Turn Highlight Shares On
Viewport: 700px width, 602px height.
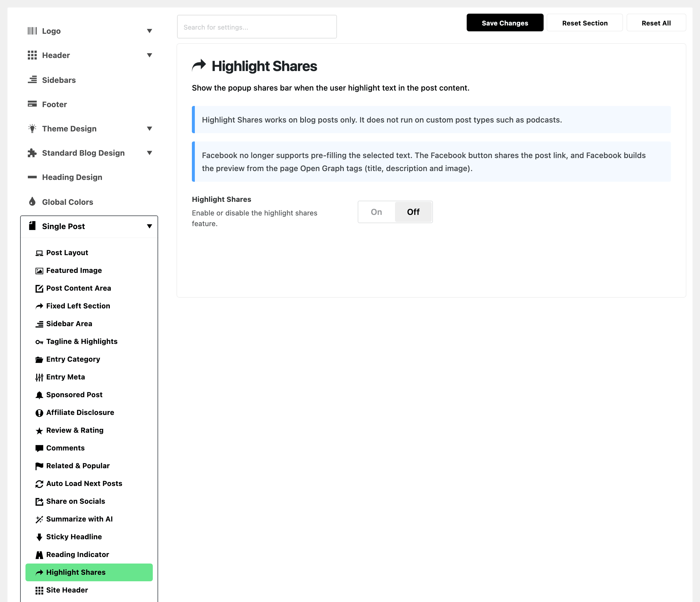point(376,212)
